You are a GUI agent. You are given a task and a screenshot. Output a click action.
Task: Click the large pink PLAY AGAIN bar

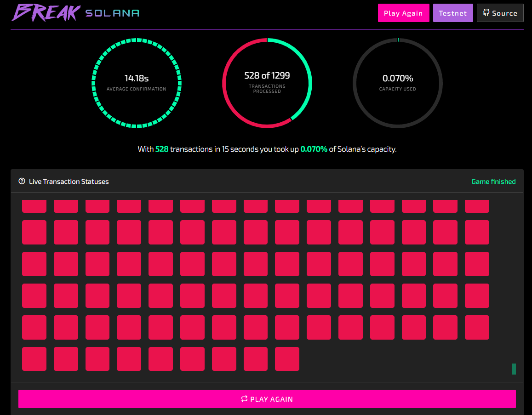(267, 399)
